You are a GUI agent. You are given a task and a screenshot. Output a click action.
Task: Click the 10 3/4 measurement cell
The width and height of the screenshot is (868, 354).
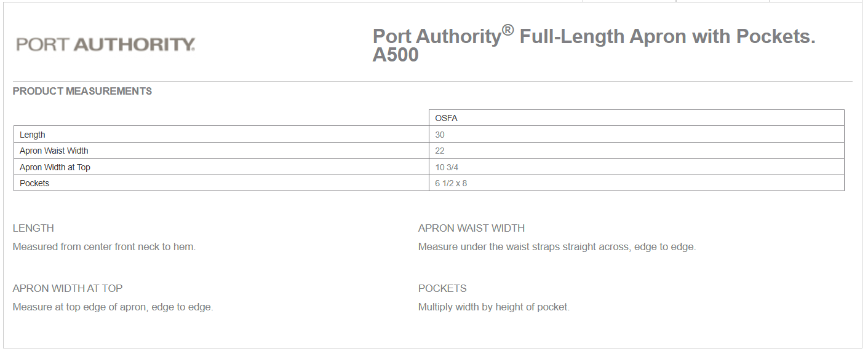[x=447, y=167]
